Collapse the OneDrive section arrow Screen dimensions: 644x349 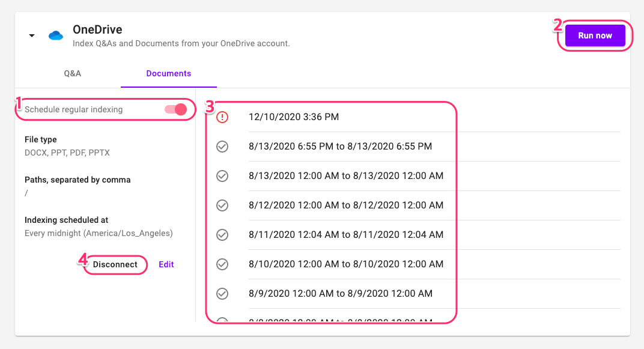pos(32,35)
